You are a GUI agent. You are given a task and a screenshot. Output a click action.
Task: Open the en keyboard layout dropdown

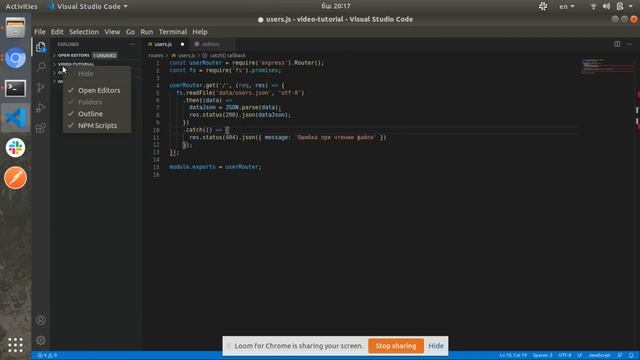(x=567, y=6)
